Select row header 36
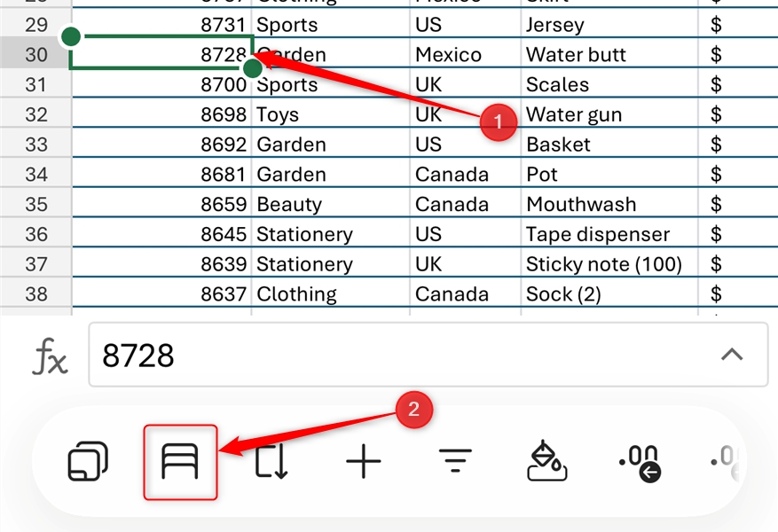 (x=36, y=233)
